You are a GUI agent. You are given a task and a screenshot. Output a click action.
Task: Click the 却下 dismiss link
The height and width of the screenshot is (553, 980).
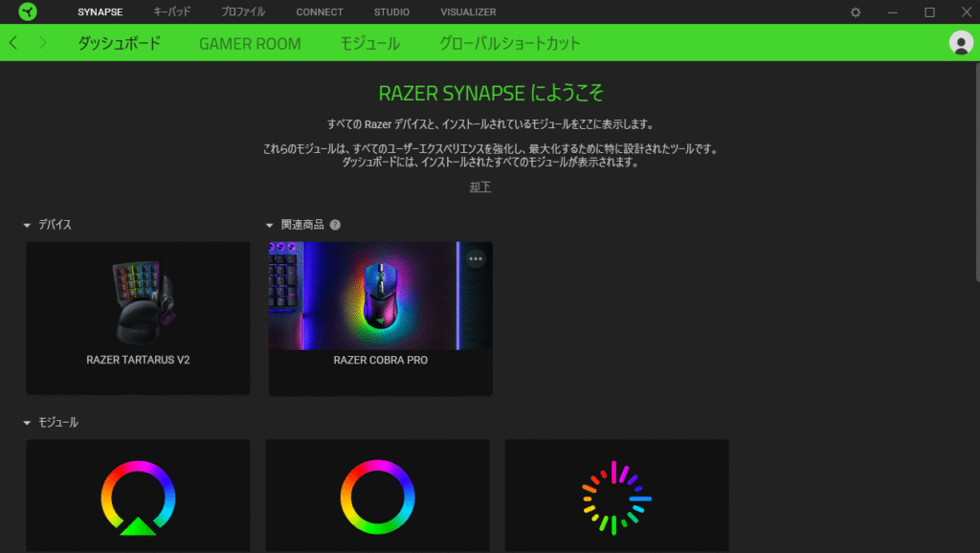[480, 187]
